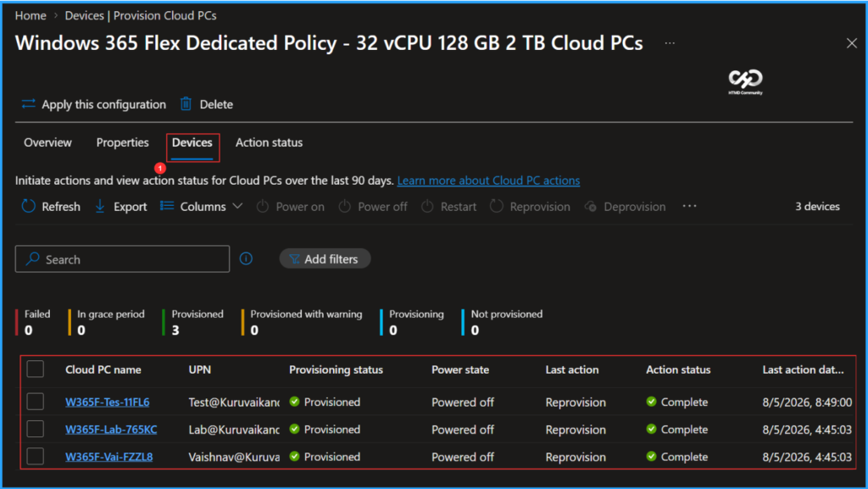The height and width of the screenshot is (489, 868).
Task: Open the W365F-Vai-FZZL8 Cloud PC link
Action: coord(109,457)
